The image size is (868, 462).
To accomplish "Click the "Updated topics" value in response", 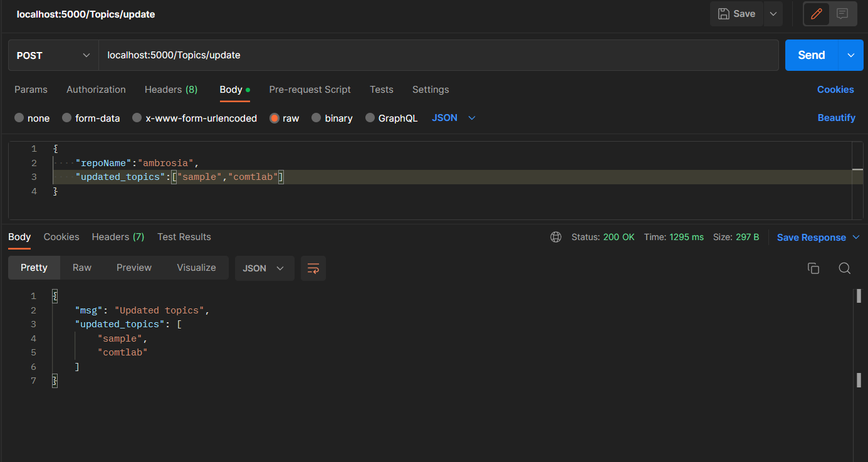I will pos(160,310).
